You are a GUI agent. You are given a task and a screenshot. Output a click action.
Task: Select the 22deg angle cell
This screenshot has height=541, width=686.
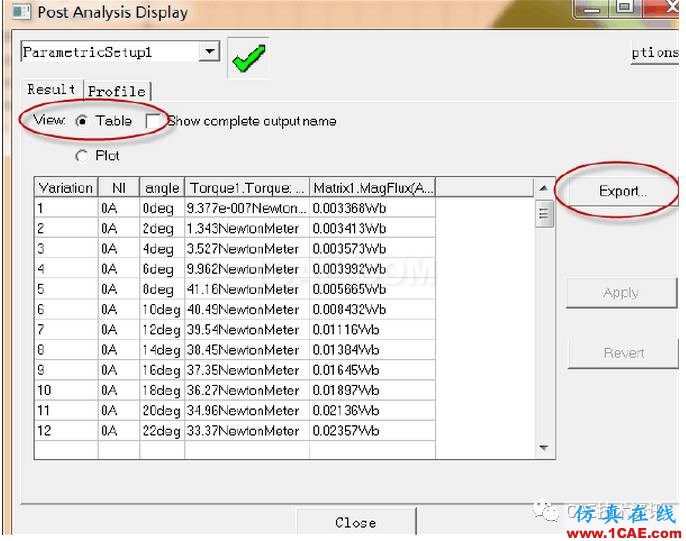[x=162, y=431]
